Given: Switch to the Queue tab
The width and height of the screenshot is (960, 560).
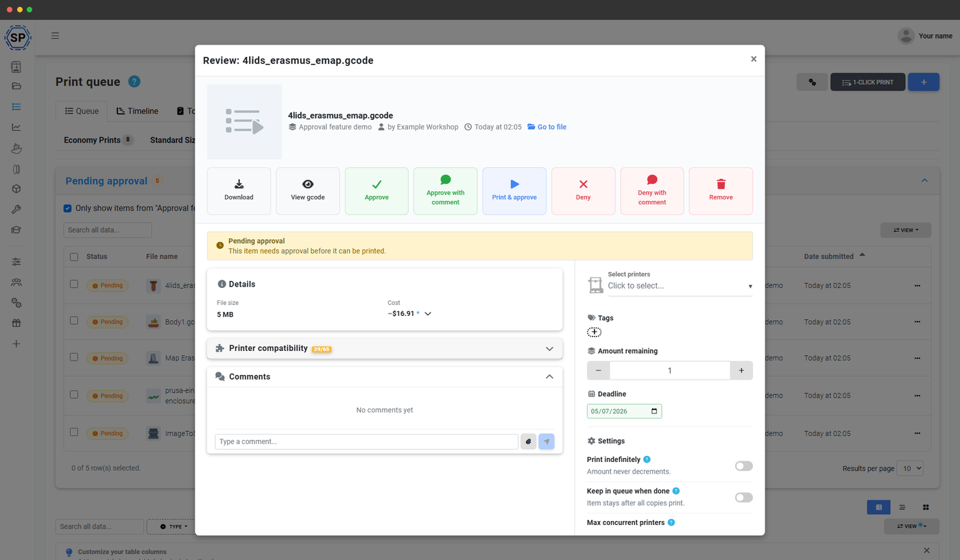Looking at the screenshot, I should (x=82, y=111).
